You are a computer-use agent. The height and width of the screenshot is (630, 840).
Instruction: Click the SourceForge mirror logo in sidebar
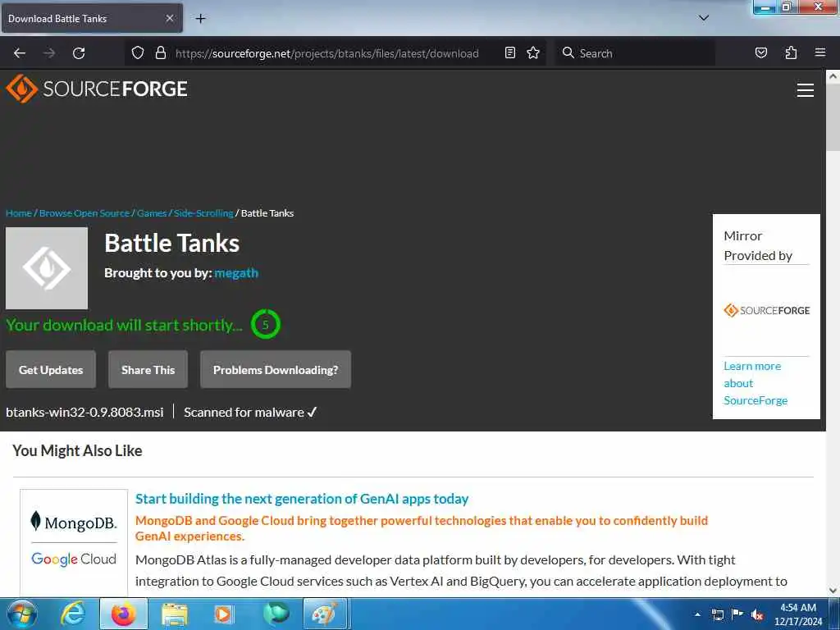pyautogui.click(x=767, y=311)
